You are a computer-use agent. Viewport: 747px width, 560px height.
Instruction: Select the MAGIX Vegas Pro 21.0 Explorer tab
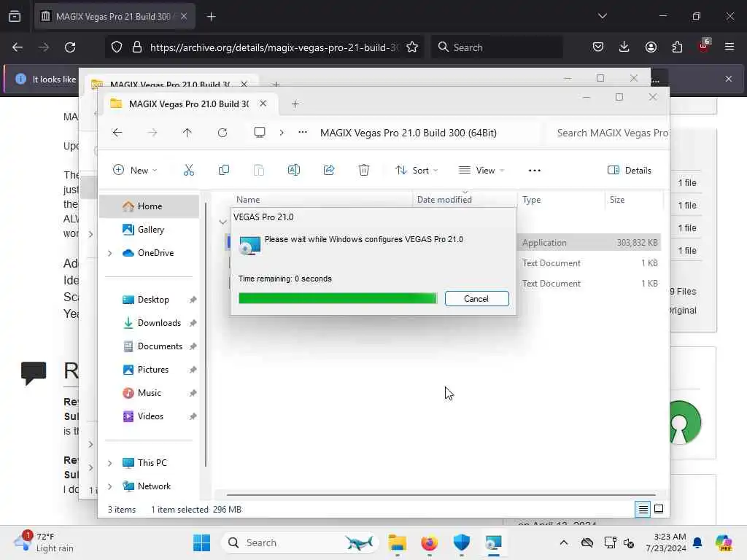(189, 104)
